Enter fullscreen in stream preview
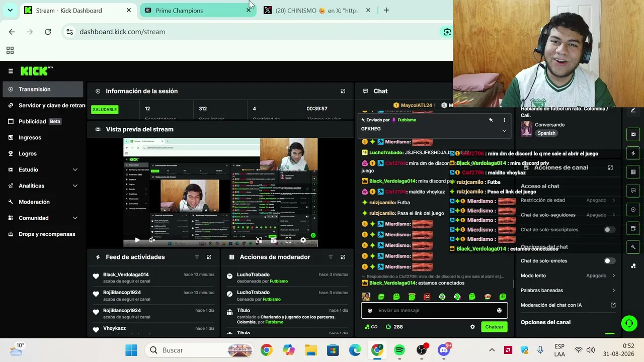Viewport: 644px width, 362px height. point(288,240)
